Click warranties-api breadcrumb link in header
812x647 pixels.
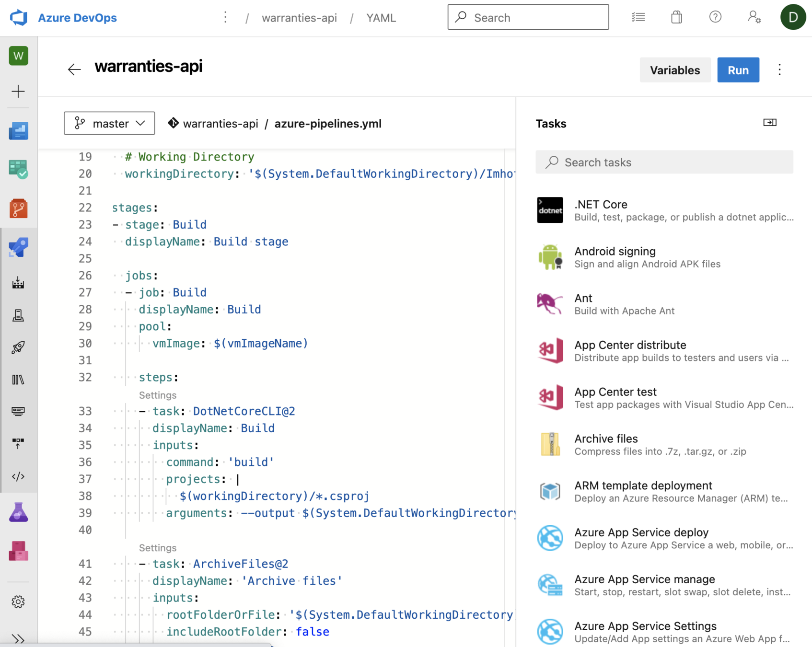point(299,18)
